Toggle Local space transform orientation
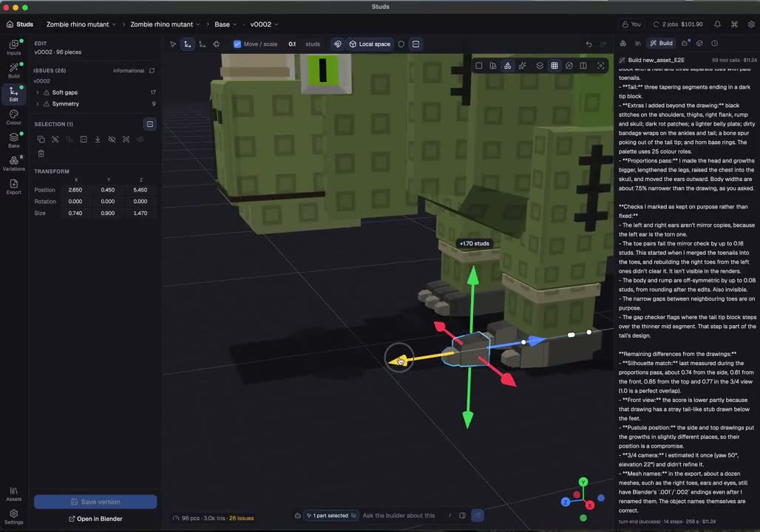The height and width of the screenshot is (532, 760). (370, 44)
